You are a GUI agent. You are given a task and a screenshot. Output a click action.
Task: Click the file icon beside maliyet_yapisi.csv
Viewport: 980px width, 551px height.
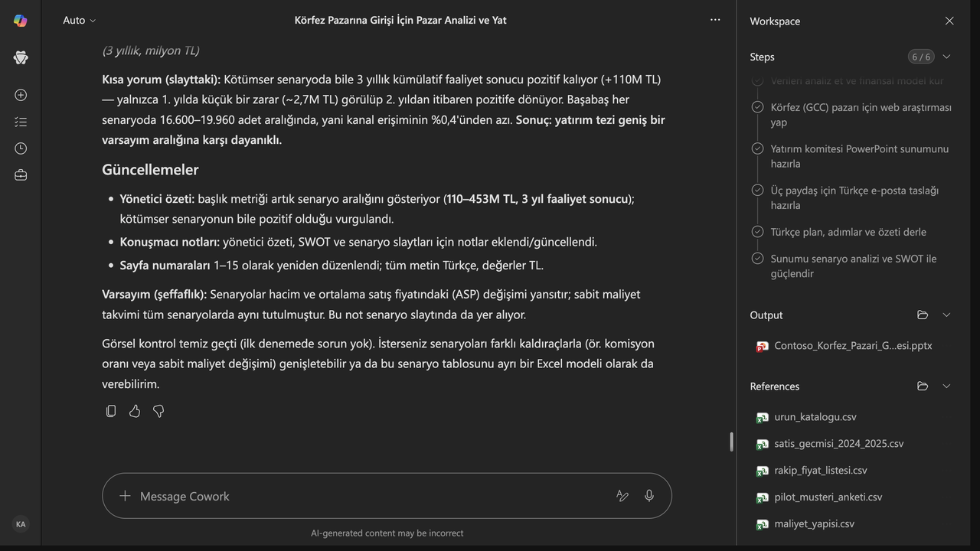coord(762,524)
